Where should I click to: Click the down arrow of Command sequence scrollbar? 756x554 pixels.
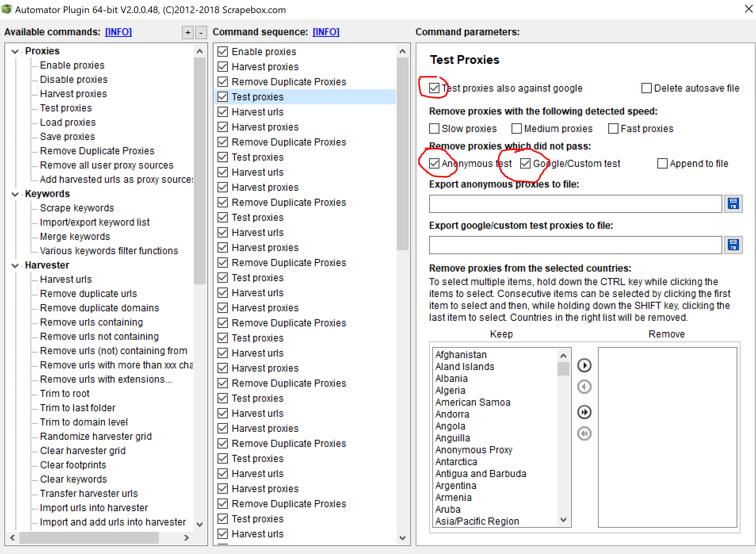click(403, 538)
